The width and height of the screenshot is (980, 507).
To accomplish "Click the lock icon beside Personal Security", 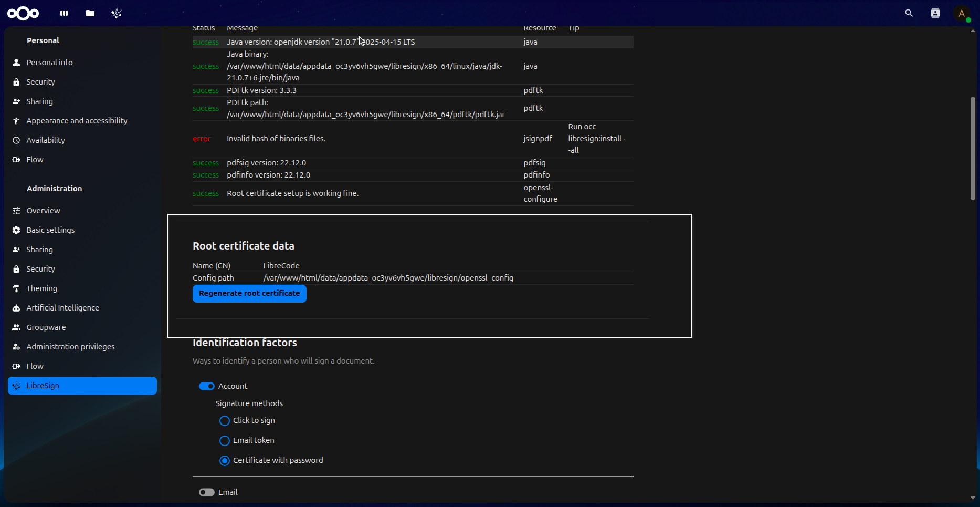I will click(x=16, y=82).
